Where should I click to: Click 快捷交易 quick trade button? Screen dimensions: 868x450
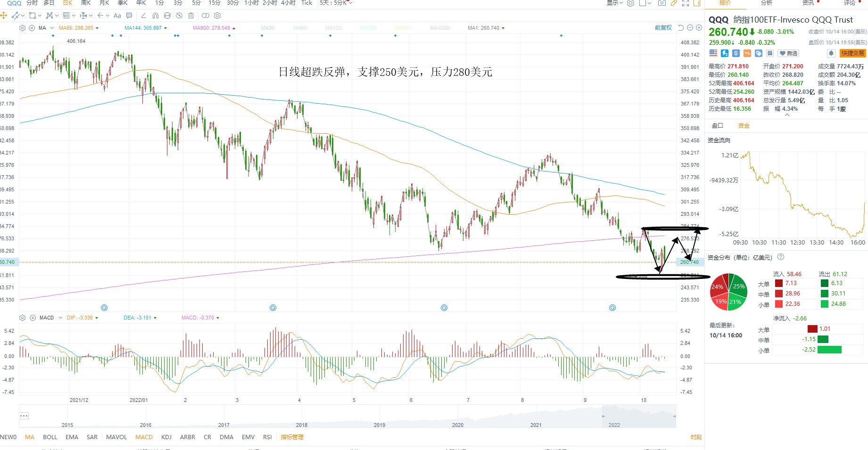pyautogui.click(x=852, y=53)
